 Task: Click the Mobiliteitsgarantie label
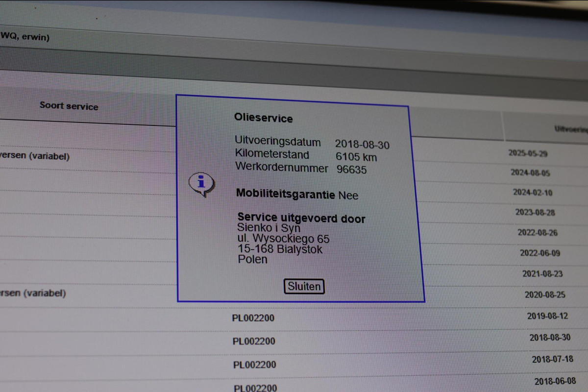pyautogui.click(x=286, y=194)
